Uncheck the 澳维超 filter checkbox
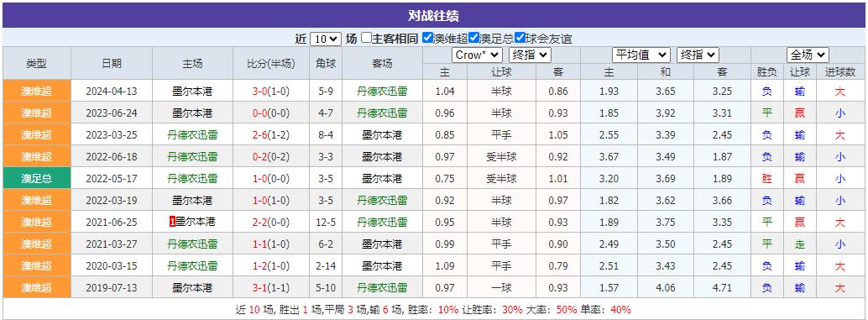 [x=426, y=38]
